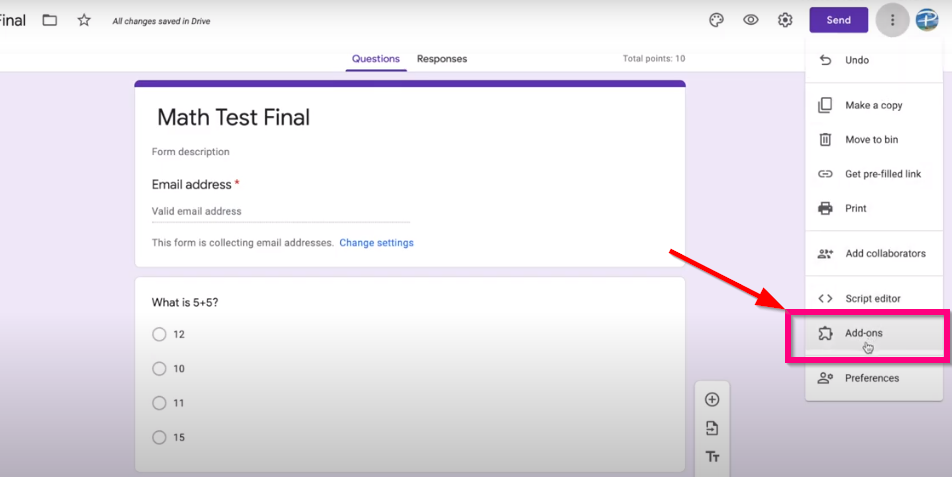Star this form with the star icon

point(84,21)
